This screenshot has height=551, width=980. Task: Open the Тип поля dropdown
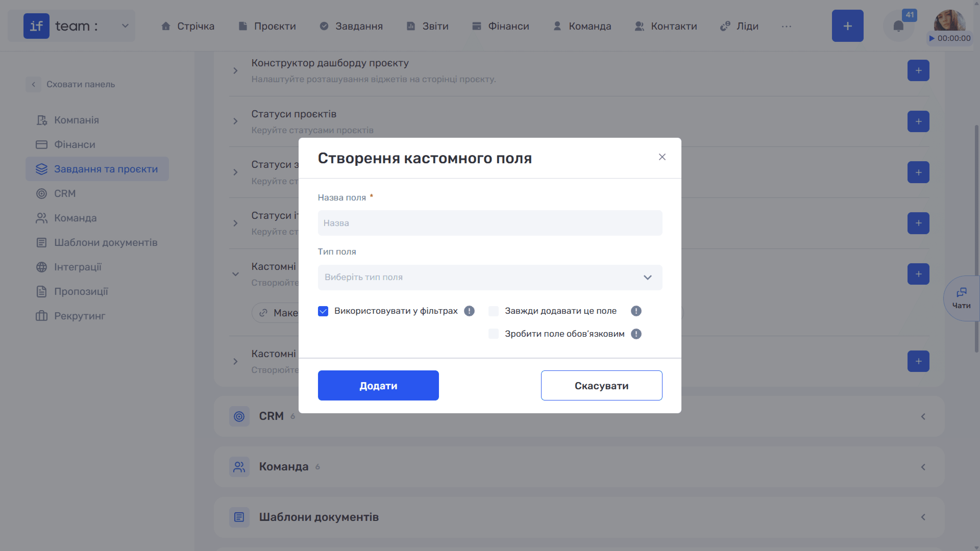pos(490,277)
